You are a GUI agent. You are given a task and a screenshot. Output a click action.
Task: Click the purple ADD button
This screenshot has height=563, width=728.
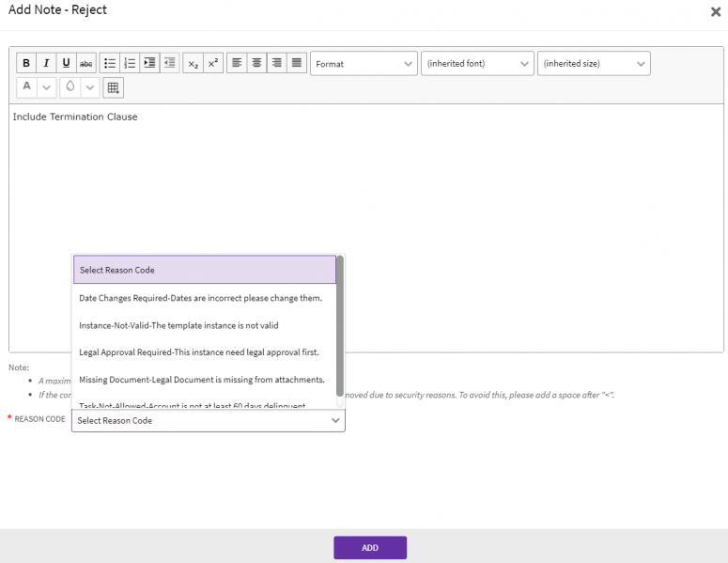(369, 548)
